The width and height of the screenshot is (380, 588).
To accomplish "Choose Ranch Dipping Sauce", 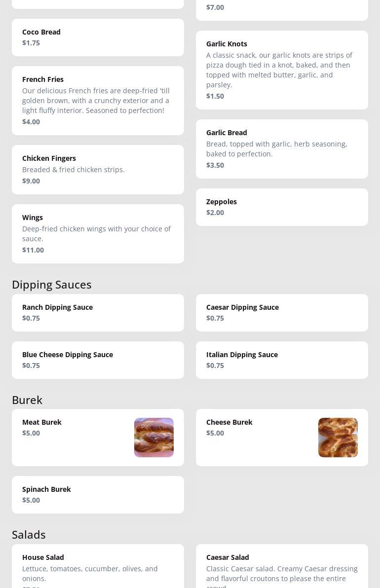I will pos(98,313).
